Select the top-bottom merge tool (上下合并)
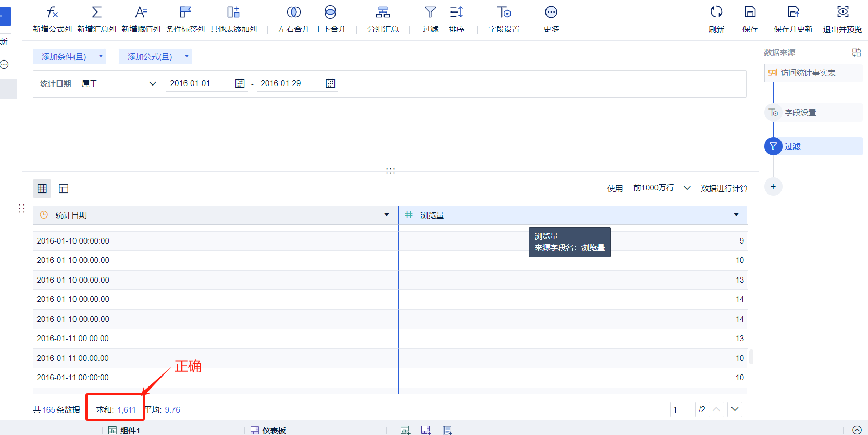The height and width of the screenshot is (435, 868). (330, 19)
